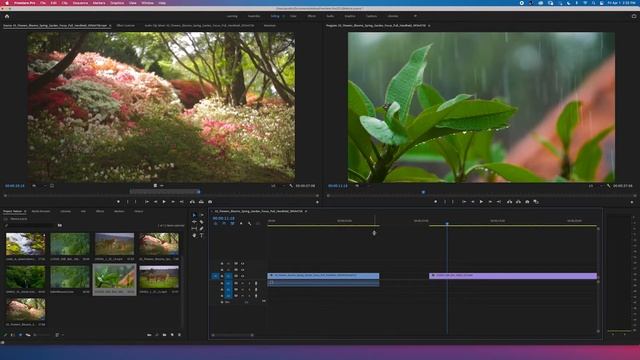640x360 pixels.
Task: Switch to the Audio workspace tab
Action: coord(330,16)
